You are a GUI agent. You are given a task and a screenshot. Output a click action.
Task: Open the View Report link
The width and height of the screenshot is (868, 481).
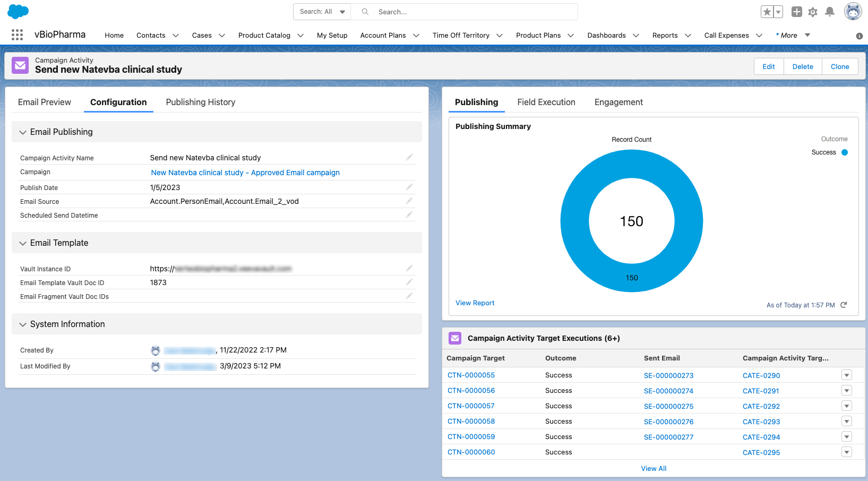coord(475,303)
